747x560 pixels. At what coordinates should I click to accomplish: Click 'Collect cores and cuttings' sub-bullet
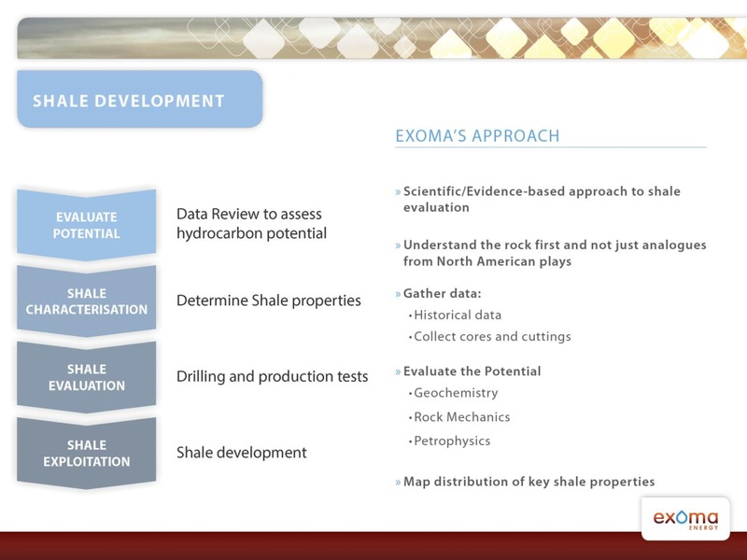[x=489, y=336]
